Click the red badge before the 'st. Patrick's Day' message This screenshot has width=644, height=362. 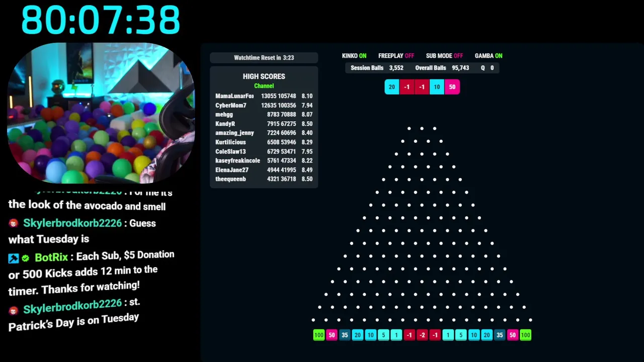point(14,310)
